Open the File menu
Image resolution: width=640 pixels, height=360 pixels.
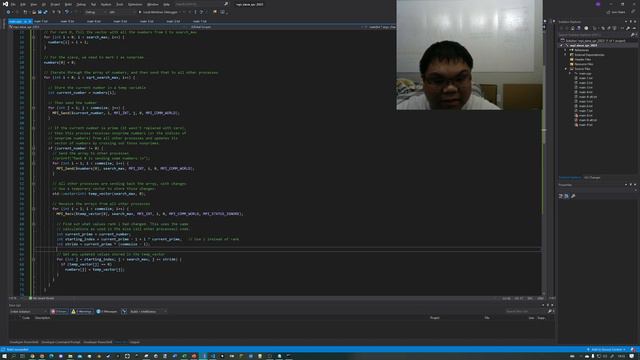(13, 4)
